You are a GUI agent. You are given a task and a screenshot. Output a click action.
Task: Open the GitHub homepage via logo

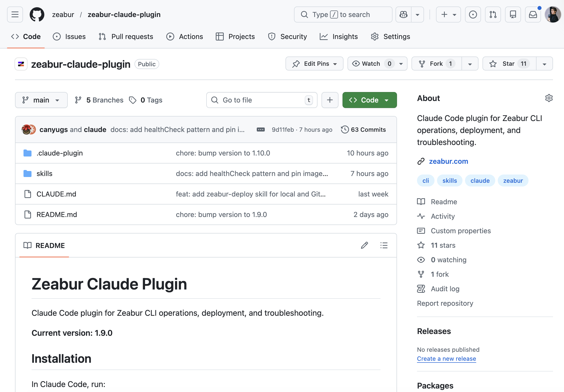point(36,14)
